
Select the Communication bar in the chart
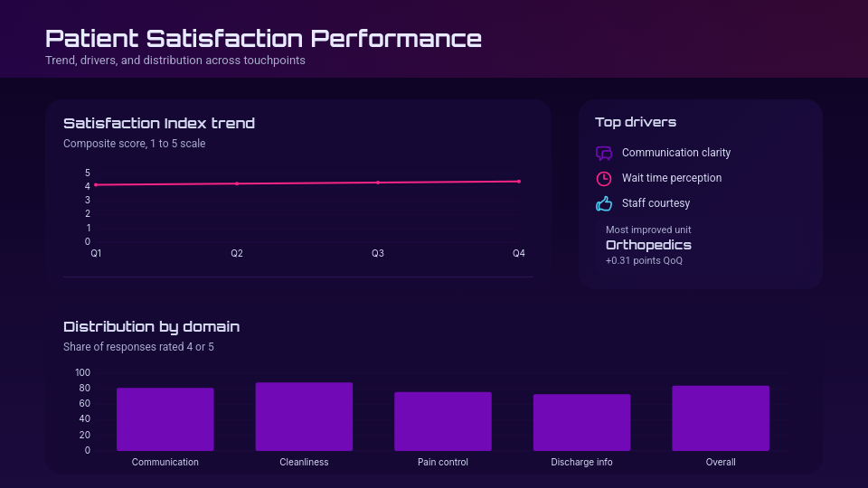[165, 419]
